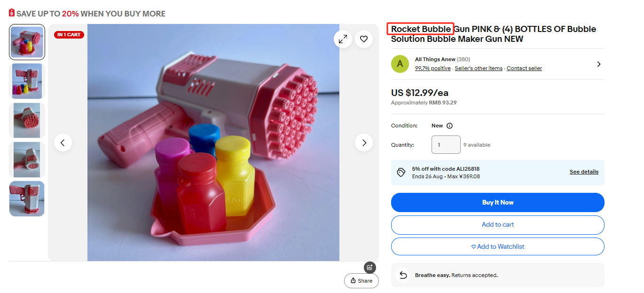Add item to favorites with heart icon

click(x=364, y=39)
